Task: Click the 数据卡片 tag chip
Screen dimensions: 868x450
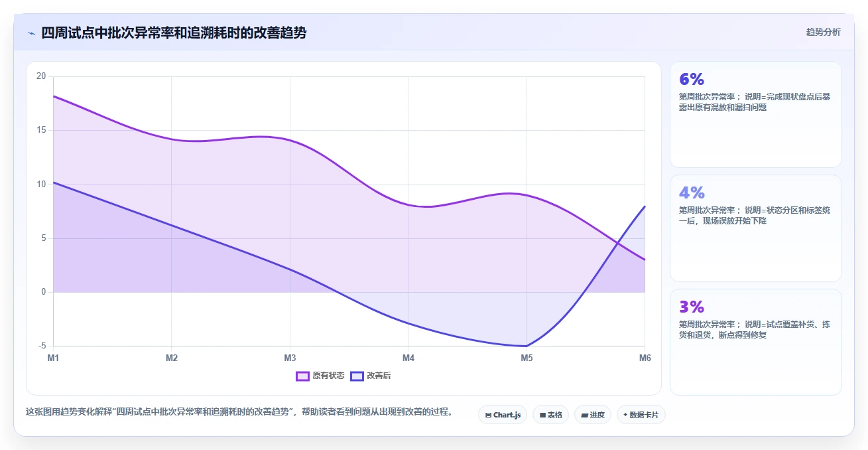Action: point(641,415)
